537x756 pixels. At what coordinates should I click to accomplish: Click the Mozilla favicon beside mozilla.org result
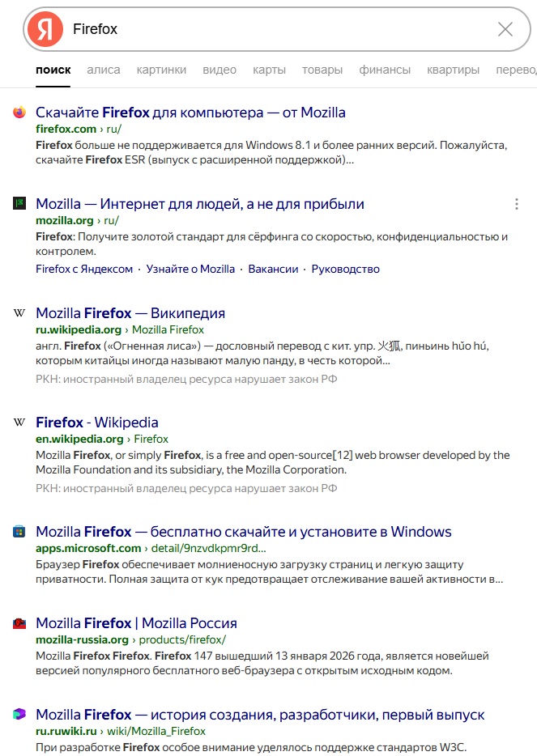tap(19, 204)
